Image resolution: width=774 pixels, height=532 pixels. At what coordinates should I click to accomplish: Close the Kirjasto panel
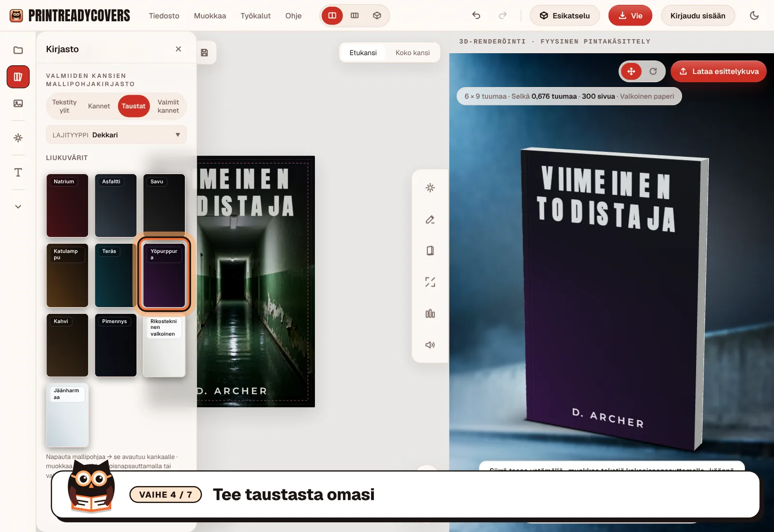(x=179, y=49)
